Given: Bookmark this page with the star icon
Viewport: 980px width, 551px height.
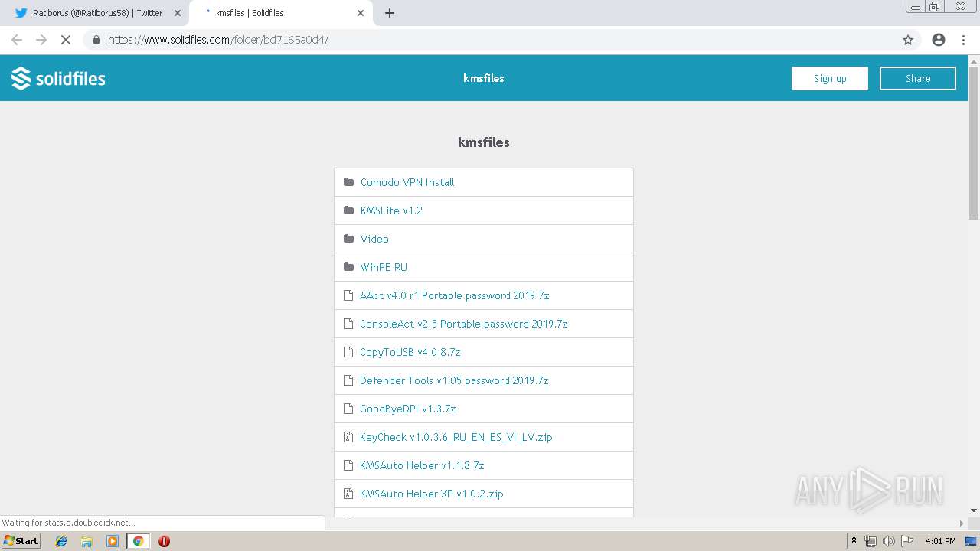Looking at the screenshot, I should pyautogui.click(x=908, y=40).
